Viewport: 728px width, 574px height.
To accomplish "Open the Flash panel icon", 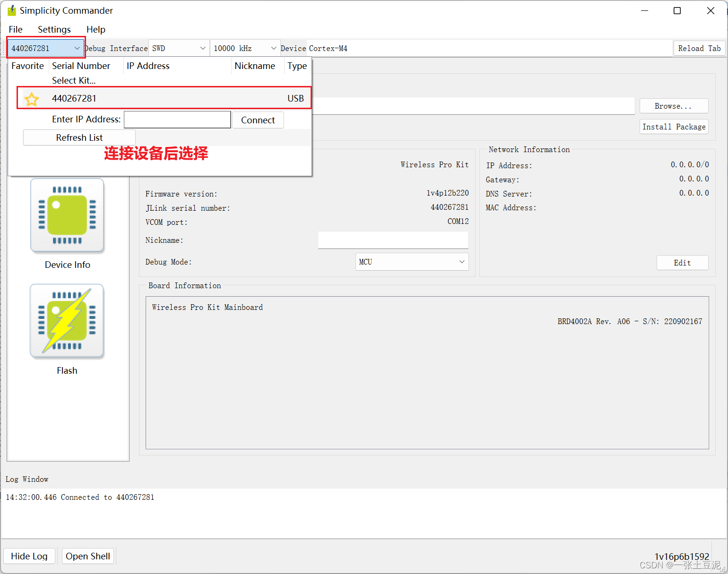I will click(67, 321).
